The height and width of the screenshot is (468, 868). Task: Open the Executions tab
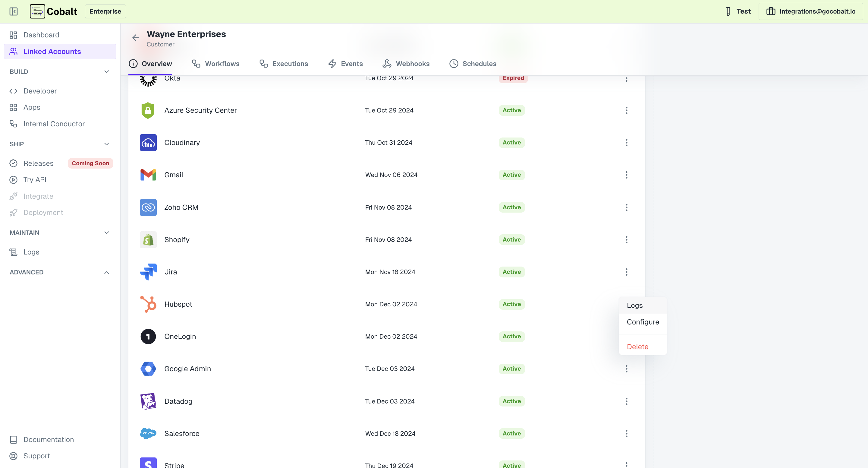(284, 63)
